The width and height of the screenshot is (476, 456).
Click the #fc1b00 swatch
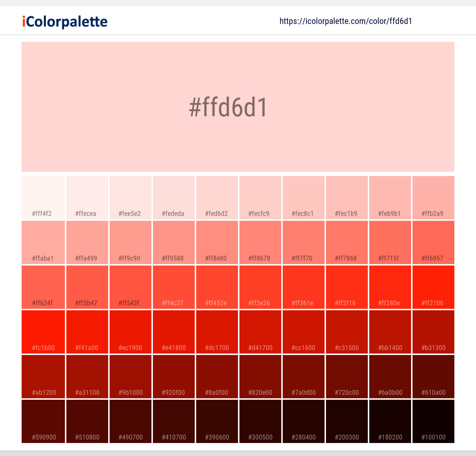click(43, 332)
